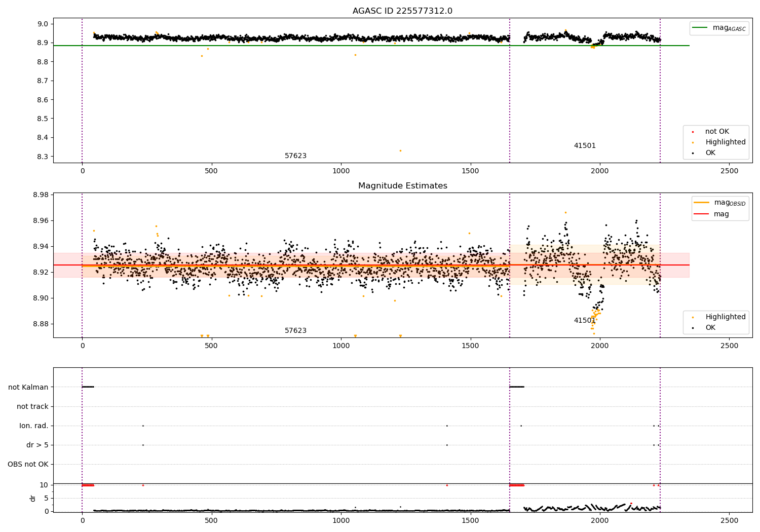Click the 8.98 tick label on the middle plot
760x532 pixels.
[41, 195]
